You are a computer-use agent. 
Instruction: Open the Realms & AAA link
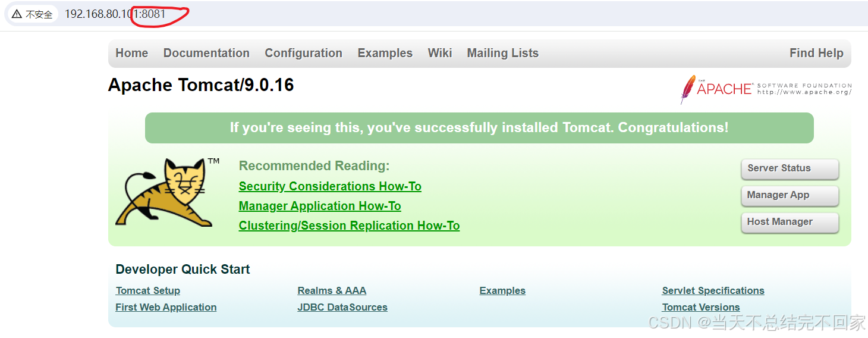coord(332,290)
